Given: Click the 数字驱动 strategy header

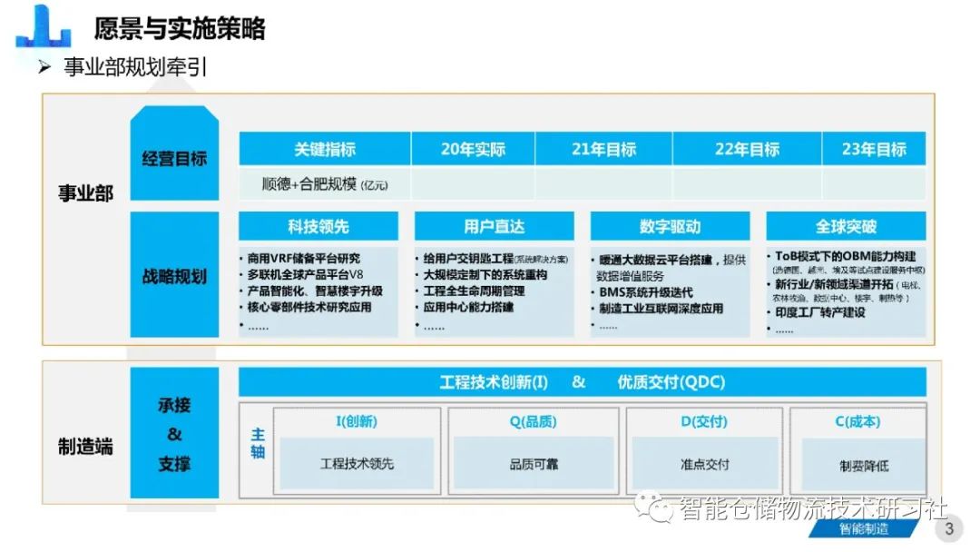Looking at the screenshot, I should point(670,226).
